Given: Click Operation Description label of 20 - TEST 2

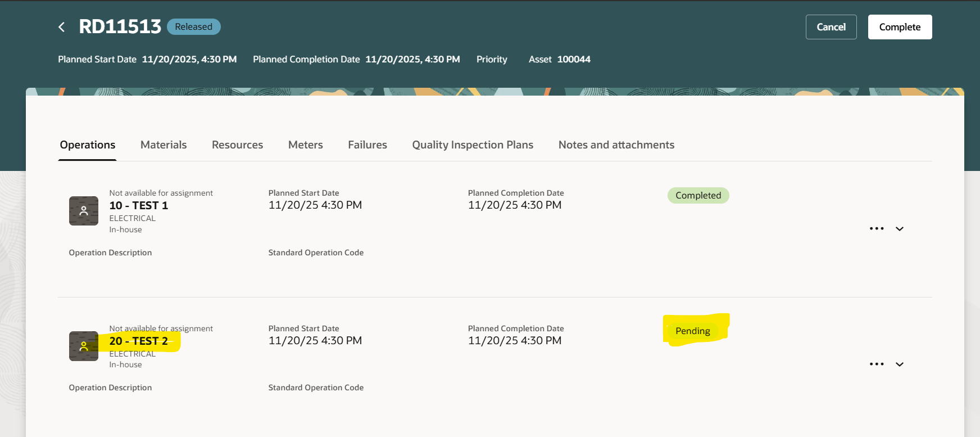Looking at the screenshot, I should click(110, 388).
